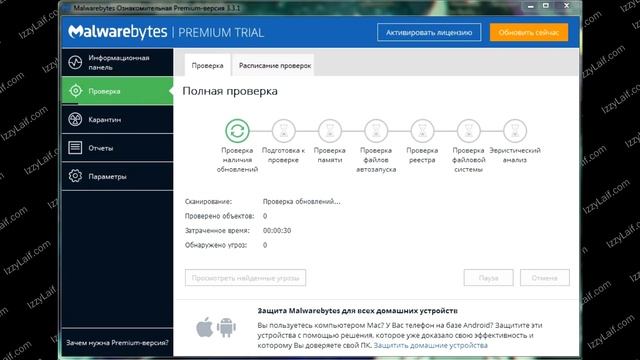Open the Информационная панель dashboard icon
640x360 pixels.
75,62
